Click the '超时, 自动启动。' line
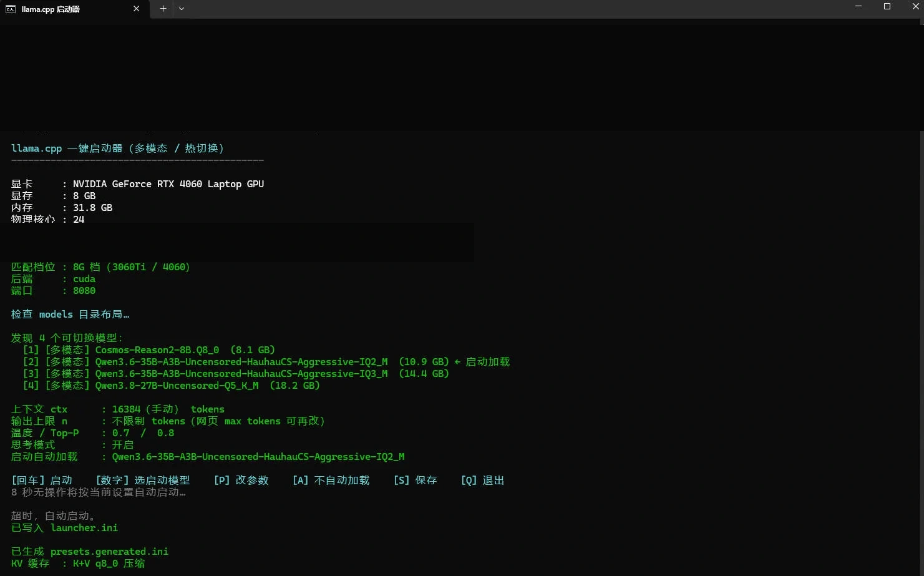This screenshot has width=924, height=576. tap(54, 516)
